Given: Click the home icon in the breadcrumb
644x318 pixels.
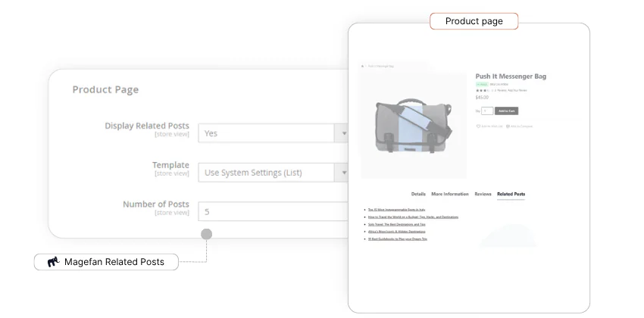Looking at the screenshot, I should pyautogui.click(x=363, y=67).
